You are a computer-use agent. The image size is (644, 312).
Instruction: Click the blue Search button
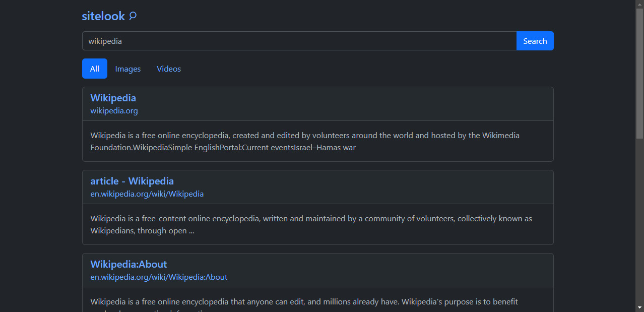(x=535, y=41)
